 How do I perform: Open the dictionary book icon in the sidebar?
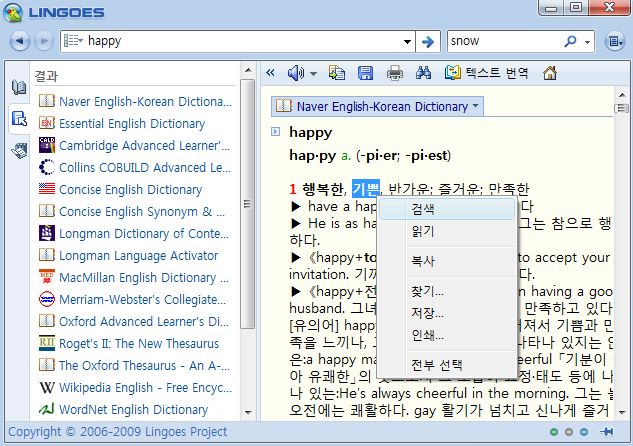click(x=19, y=87)
